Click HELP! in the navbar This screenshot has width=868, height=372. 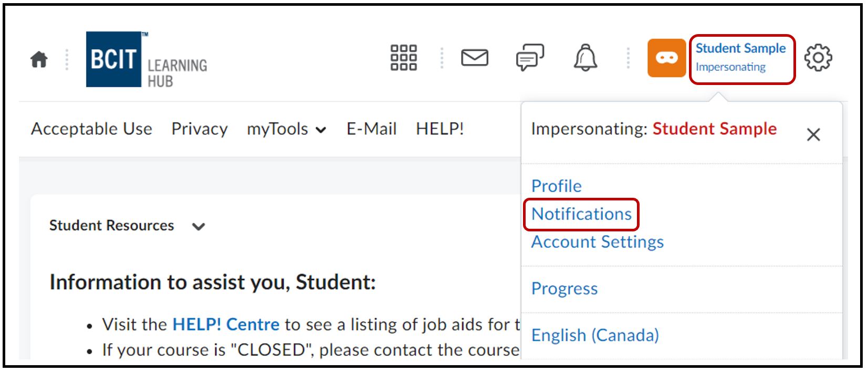(x=440, y=129)
